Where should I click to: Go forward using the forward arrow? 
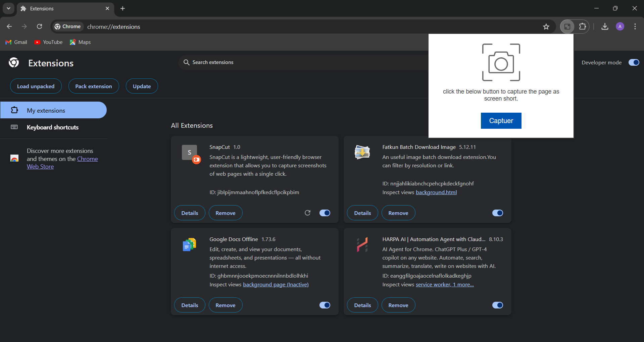pyautogui.click(x=24, y=26)
